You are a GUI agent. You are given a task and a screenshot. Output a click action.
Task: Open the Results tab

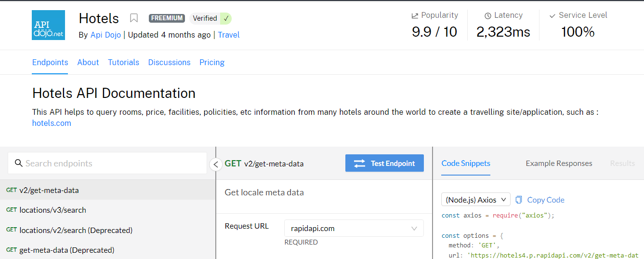(622, 163)
